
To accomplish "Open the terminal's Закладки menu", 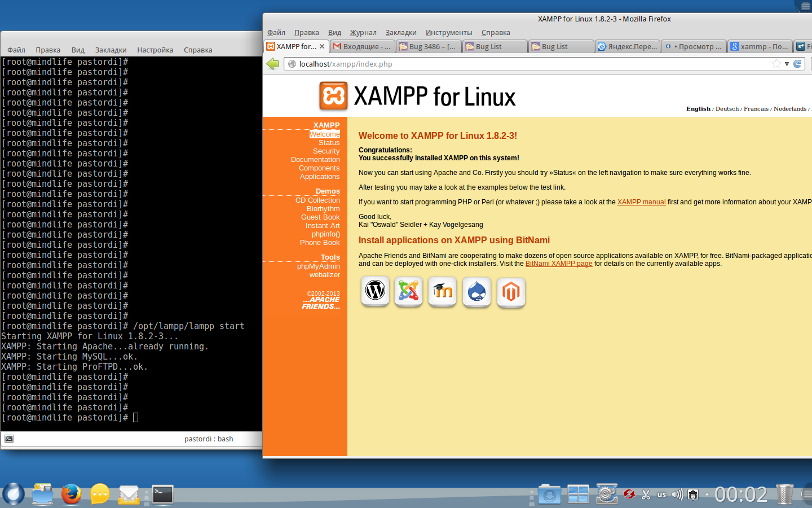I will 111,50.
